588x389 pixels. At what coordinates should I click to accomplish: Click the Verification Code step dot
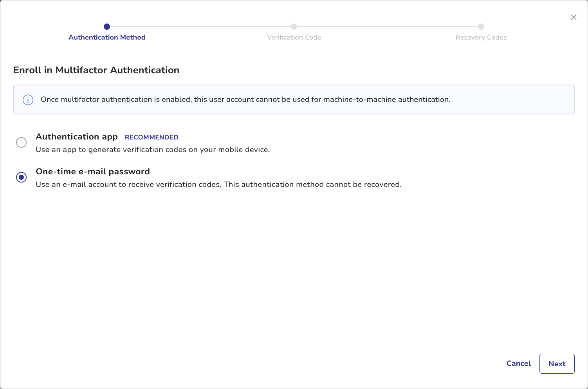pos(294,27)
